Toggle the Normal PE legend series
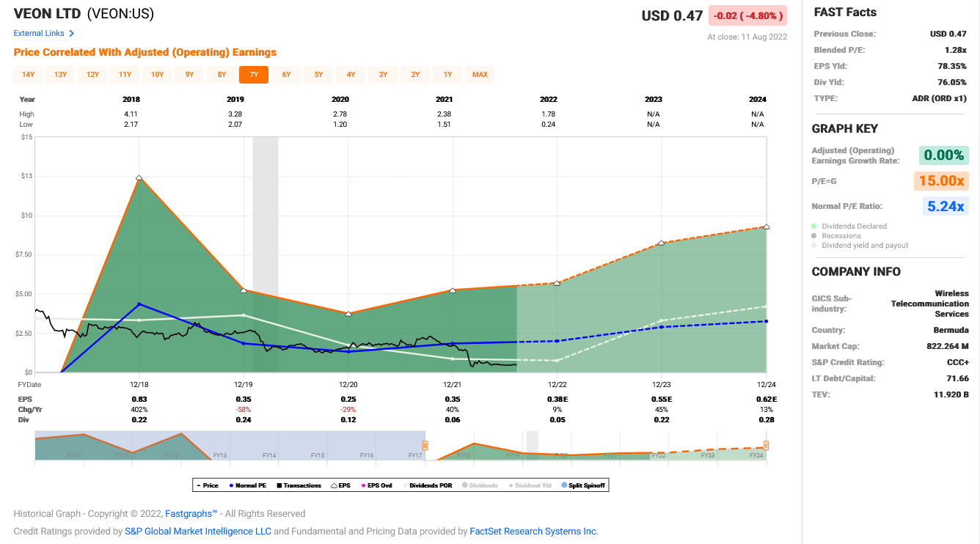 tap(247, 485)
